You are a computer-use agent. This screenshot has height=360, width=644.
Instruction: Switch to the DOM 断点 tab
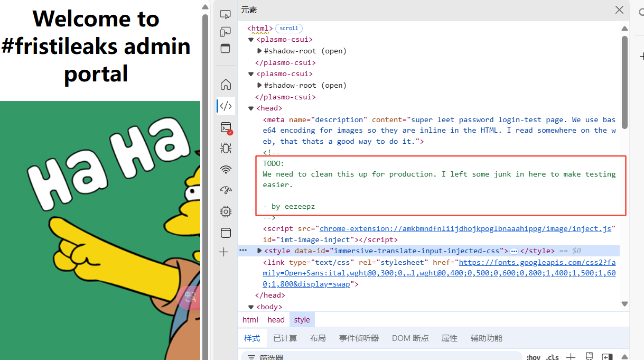coord(410,338)
